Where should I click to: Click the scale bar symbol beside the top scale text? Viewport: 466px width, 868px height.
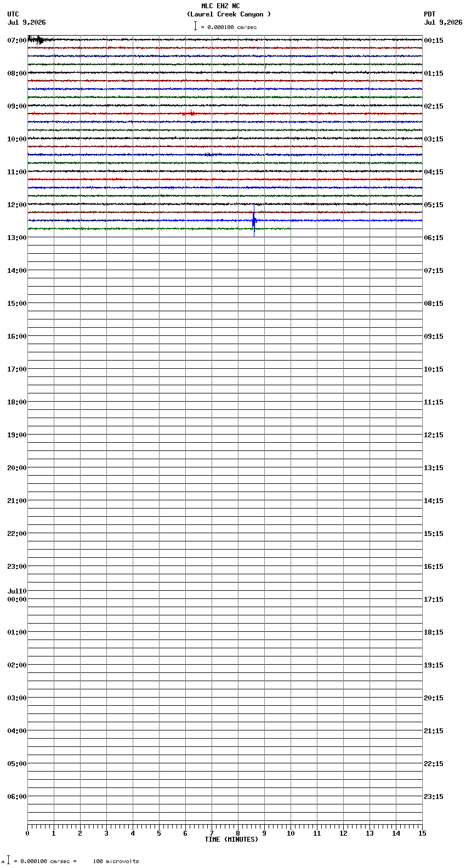[x=195, y=26]
